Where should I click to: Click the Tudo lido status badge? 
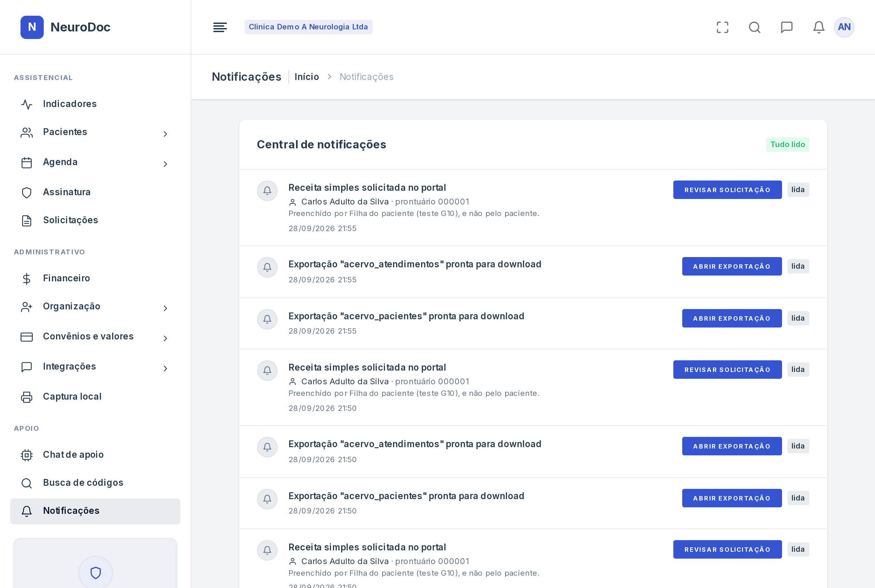787,144
